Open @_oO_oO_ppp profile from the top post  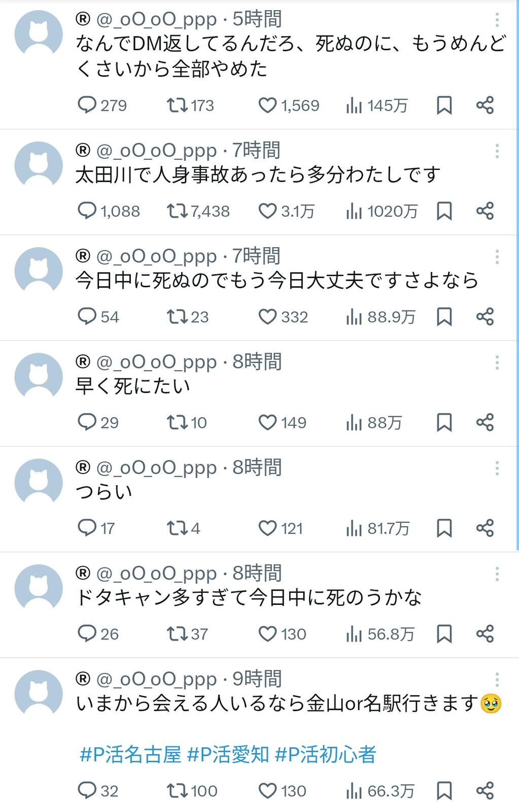(157, 20)
